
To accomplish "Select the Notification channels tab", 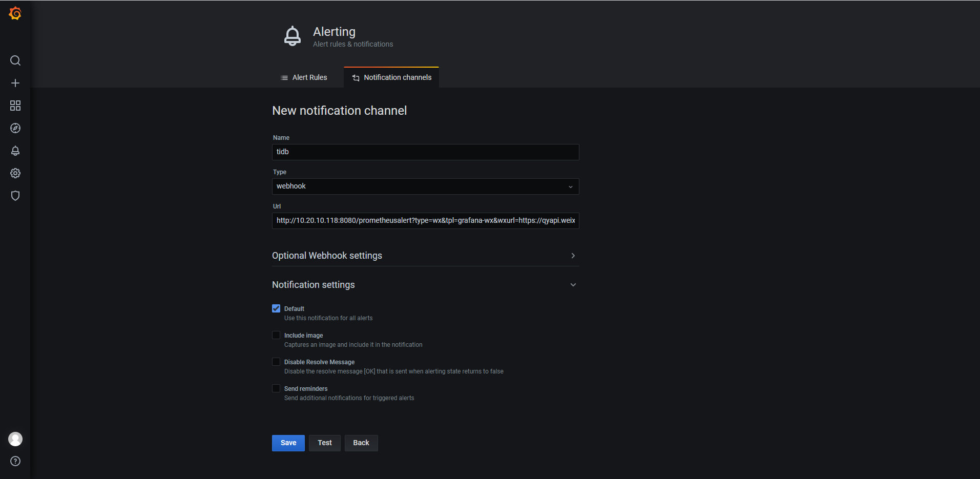I will (x=392, y=77).
